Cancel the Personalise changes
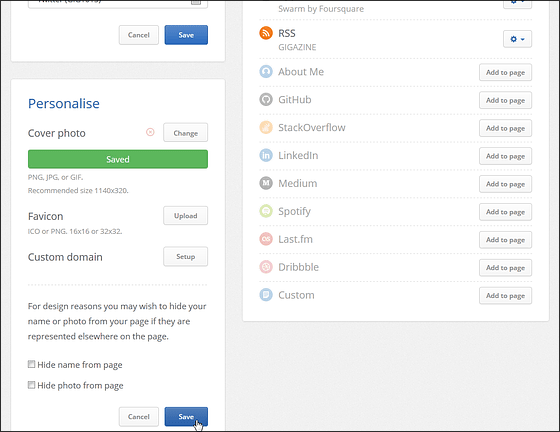 (x=139, y=416)
